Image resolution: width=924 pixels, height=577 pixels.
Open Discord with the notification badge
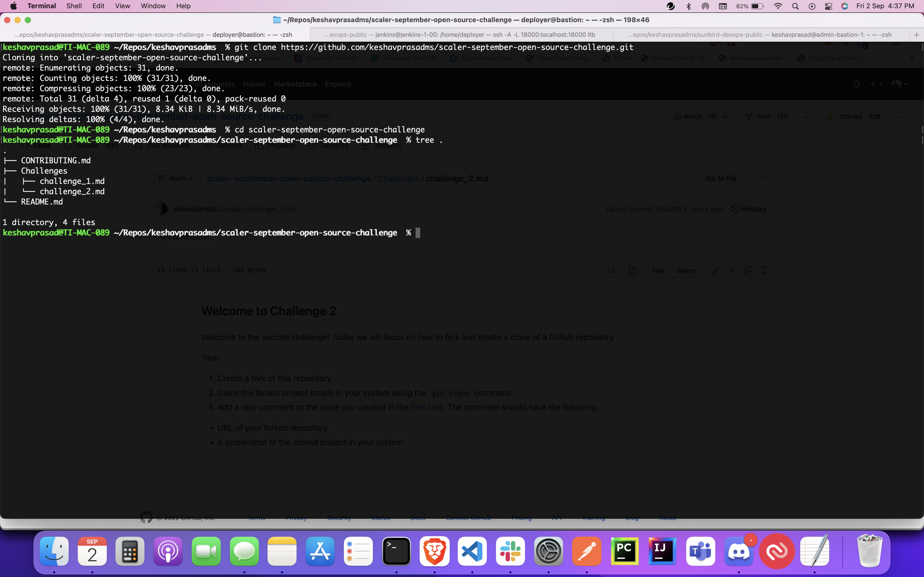[739, 551]
